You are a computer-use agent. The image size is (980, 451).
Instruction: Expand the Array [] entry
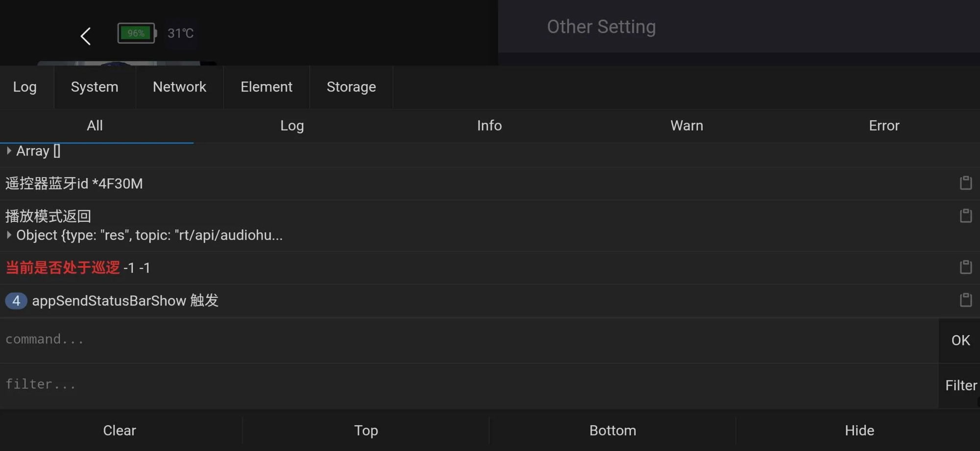point(9,151)
